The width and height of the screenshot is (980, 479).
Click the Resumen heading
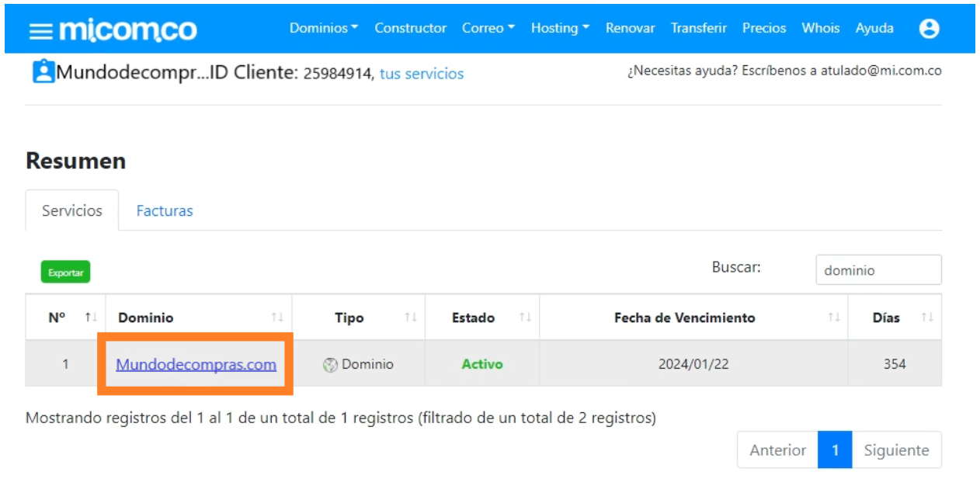point(75,161)
